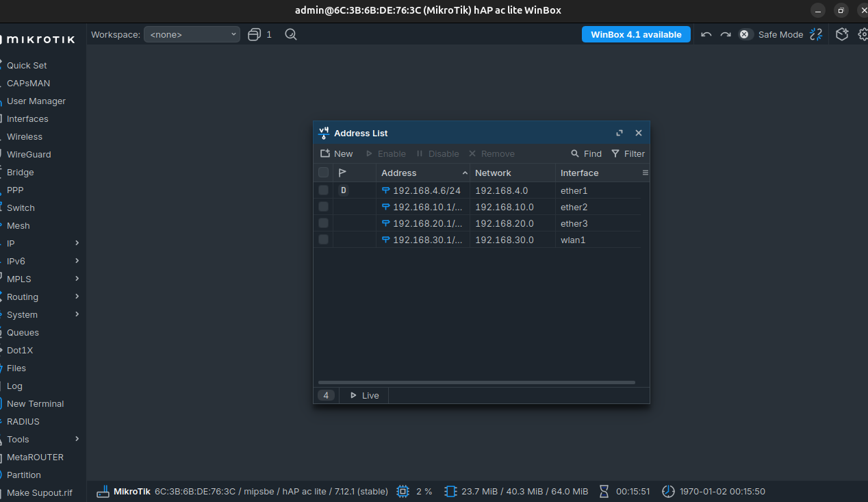Viewport: 868px width, 502px height.
Task: Expand the IPv6 submenu
Action: pyautogui.click(x=77, y=261)
